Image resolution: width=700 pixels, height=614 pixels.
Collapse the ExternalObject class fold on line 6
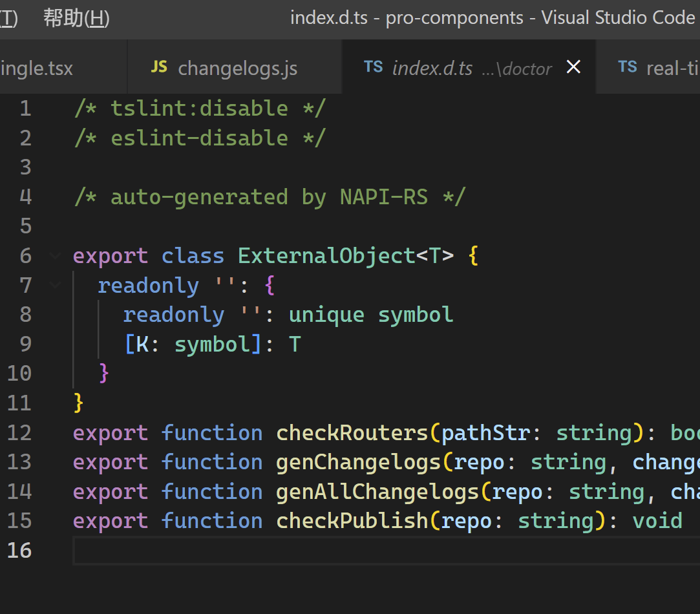(55, 256)
